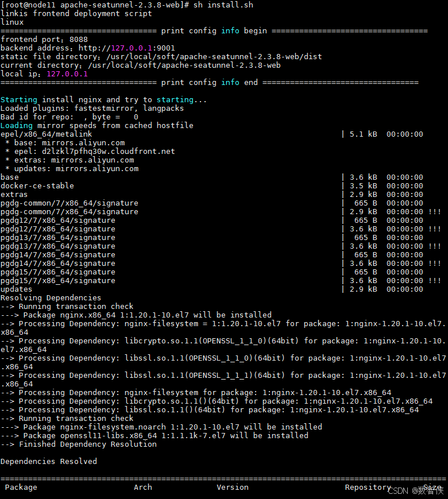Click 'nginx-filesystem = 1:1.20.1-10.el7' dependency line

point(223,328)
